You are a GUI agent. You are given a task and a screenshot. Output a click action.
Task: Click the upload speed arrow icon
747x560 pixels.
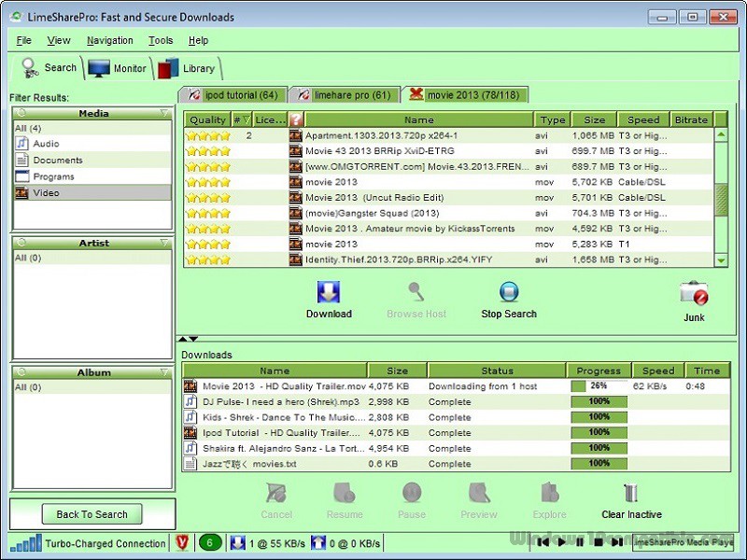pyautogui.click(x=317, y=543)
